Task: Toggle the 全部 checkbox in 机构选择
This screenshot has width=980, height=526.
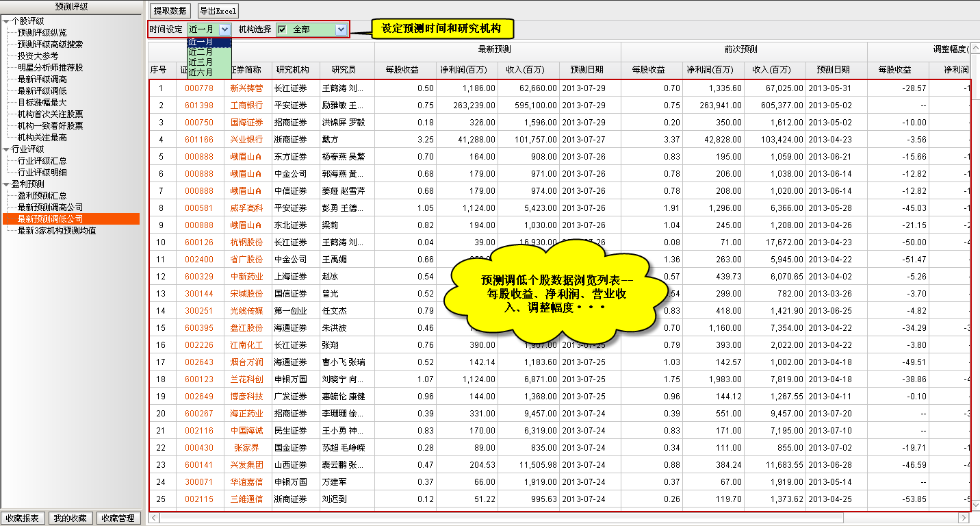Action: coord(282,29)
